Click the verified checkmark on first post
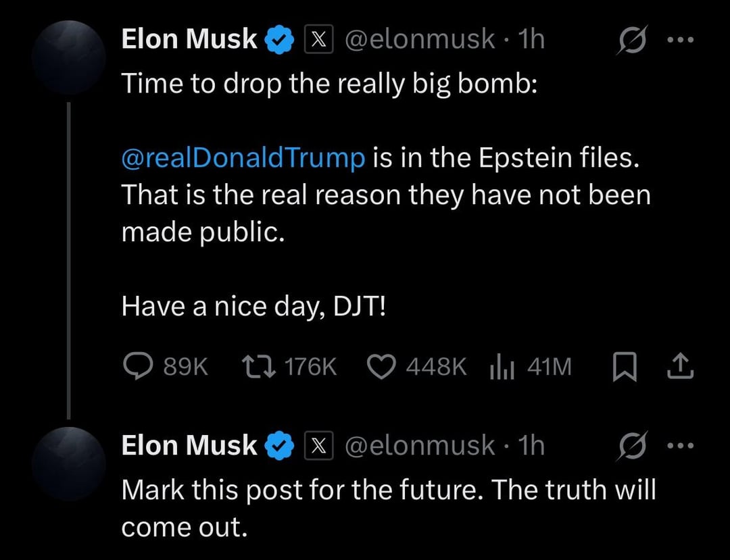 pyautogui.click(x=280, y=41)
